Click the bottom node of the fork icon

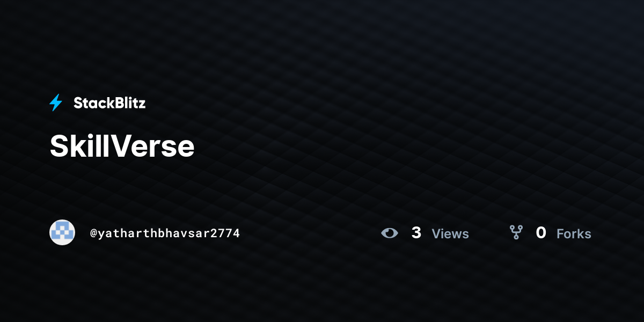(x=516, y=237)
